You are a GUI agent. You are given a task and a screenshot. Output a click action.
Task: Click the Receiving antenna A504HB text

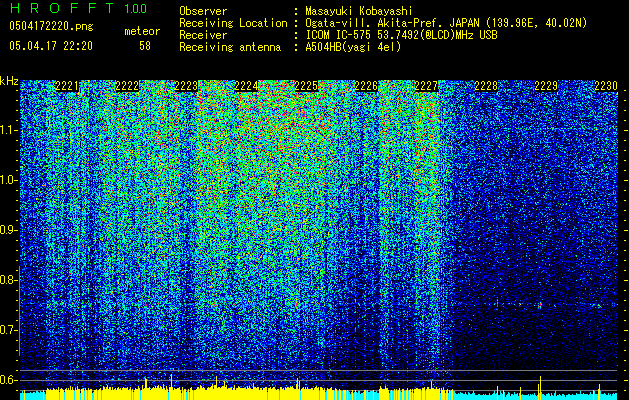pyautogui.click(x=353, y=47)
